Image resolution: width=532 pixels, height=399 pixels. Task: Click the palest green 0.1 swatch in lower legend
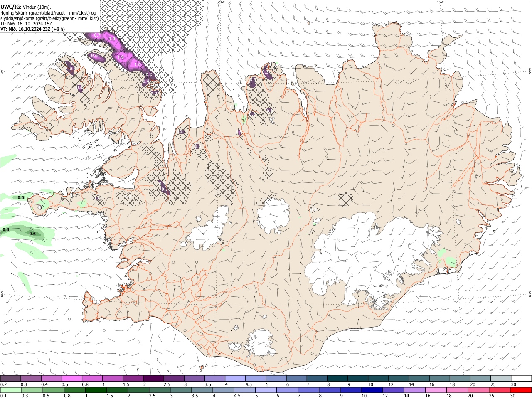coord(11,390)
